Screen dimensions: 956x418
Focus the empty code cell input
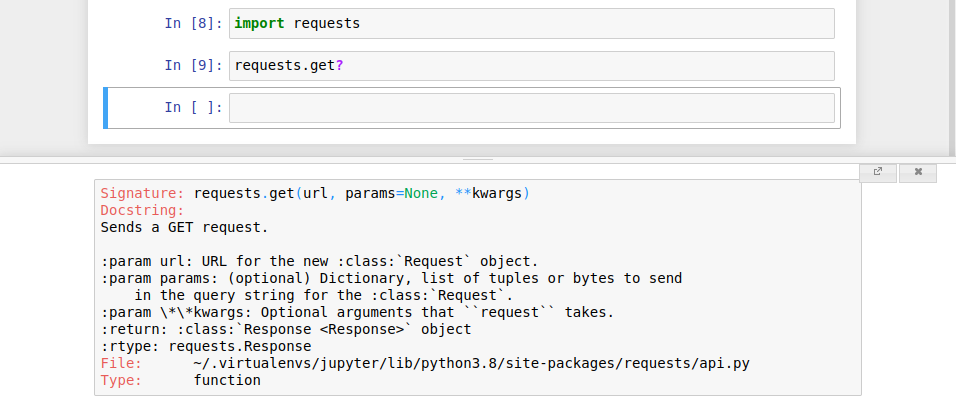[532, 108]
